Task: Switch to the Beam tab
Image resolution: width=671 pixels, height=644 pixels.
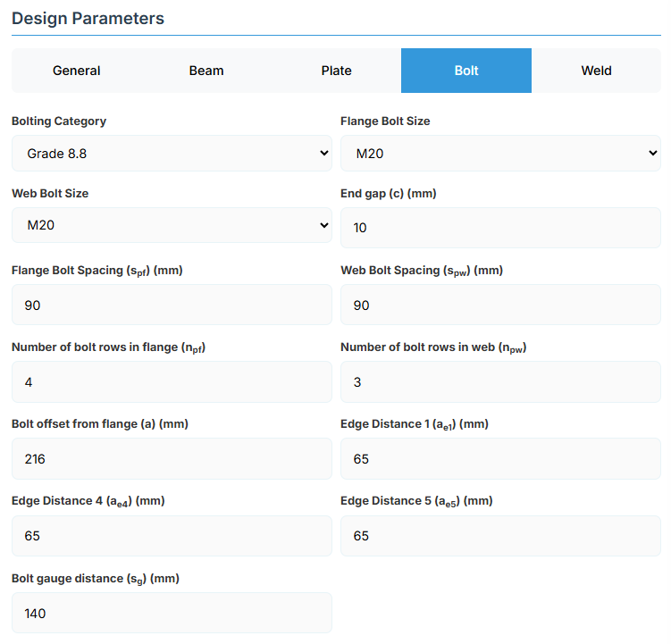Action: pos(206,71)
